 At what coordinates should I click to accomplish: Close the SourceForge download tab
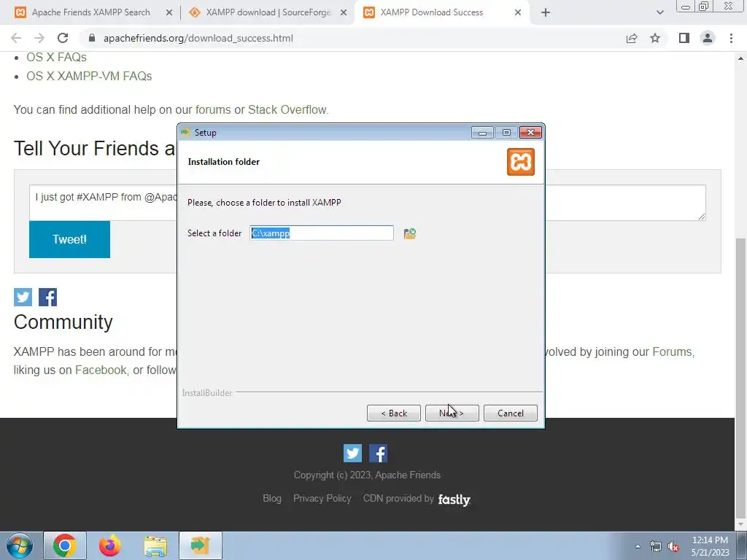(344, 12)
